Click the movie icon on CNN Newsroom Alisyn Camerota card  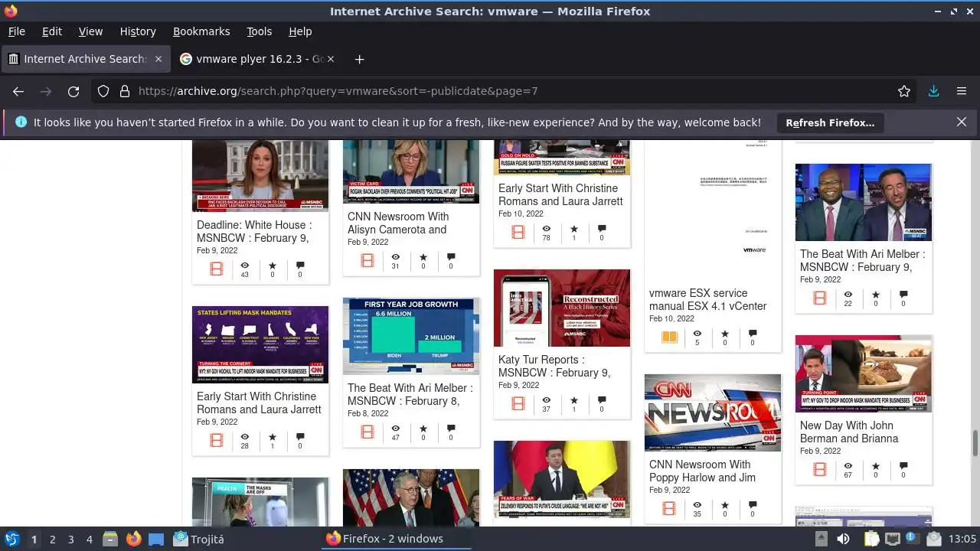coord(367,260)
